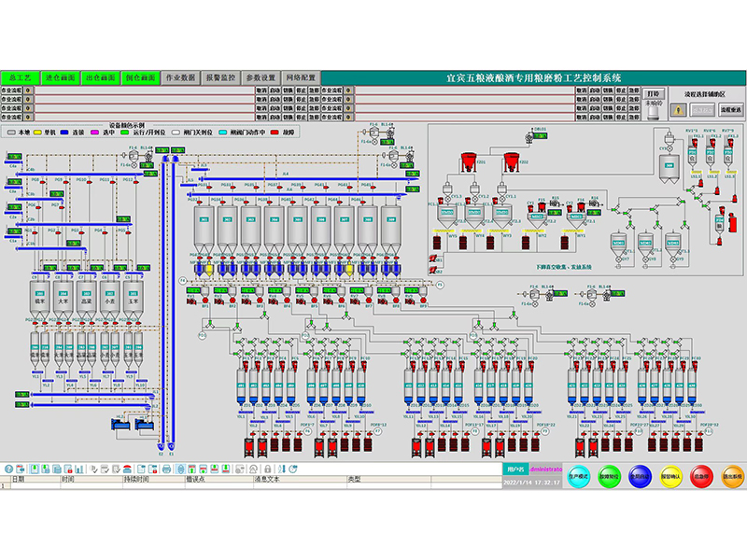The height and width of the screenshot is (560, 747).
Task: Click the 打铃 button
Action: click(x=654, y=93)
